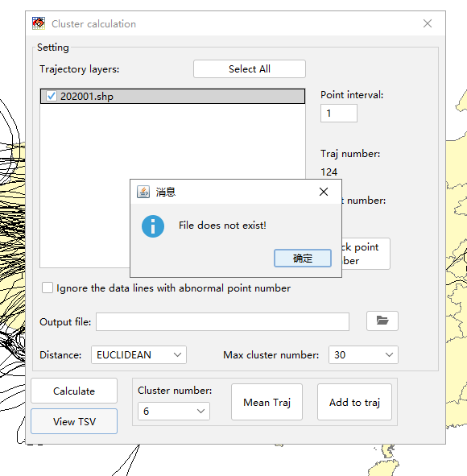Click the folder browse icon for output file

click(382, 321)
